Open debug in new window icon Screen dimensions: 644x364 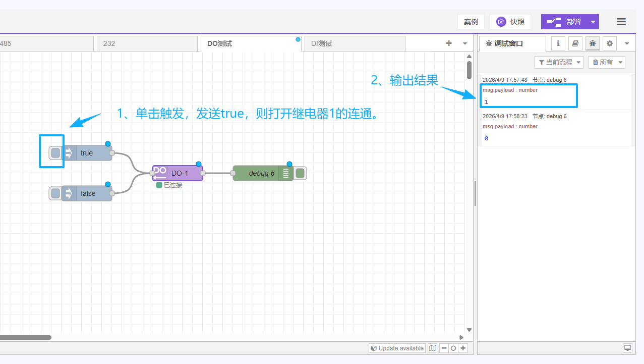pos(627,348)
